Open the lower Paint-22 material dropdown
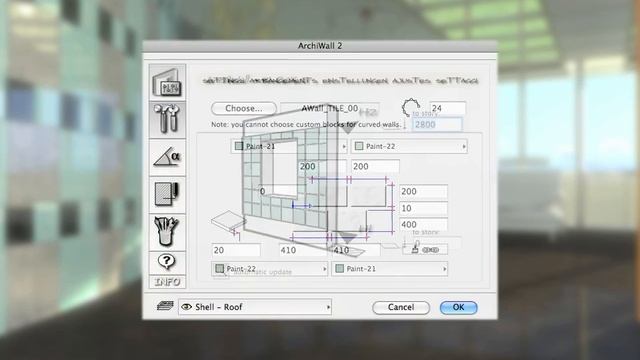Viewport: 640px width, 360px height. (269, 269)
